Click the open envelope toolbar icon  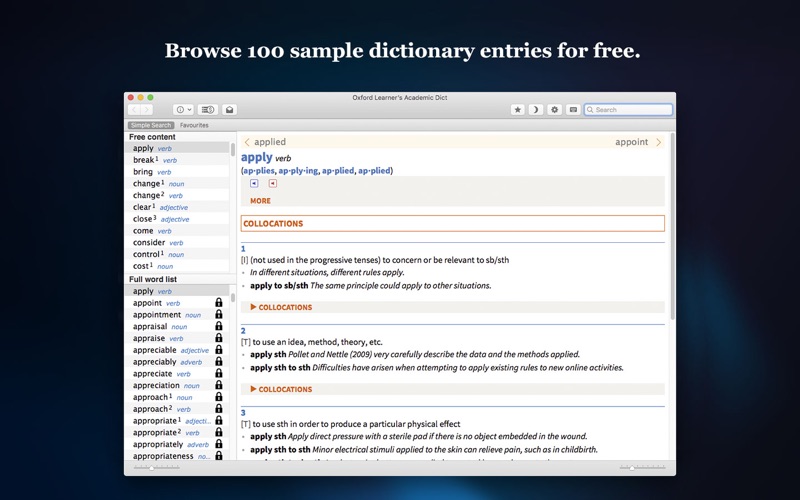[229, 110]
